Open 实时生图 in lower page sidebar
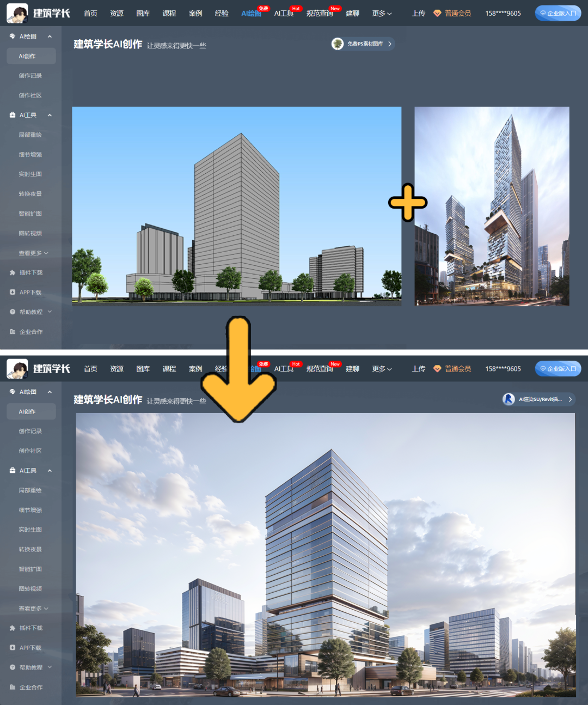 (x=30, y=530)
